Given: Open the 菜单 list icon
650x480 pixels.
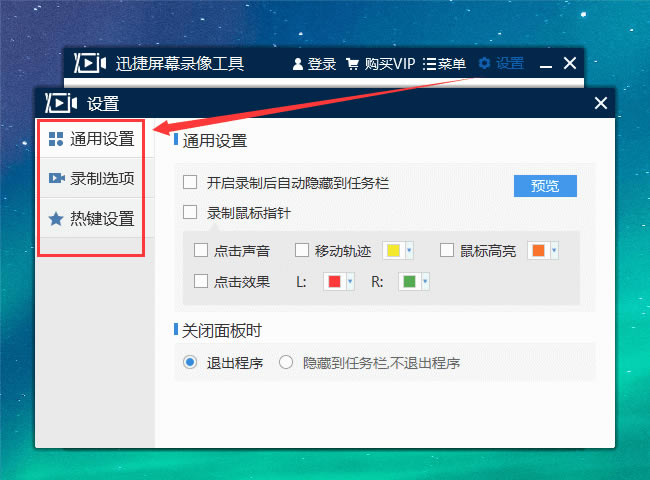Looking at the screenshot, I should pyautogui.click(x=430, y=64).
